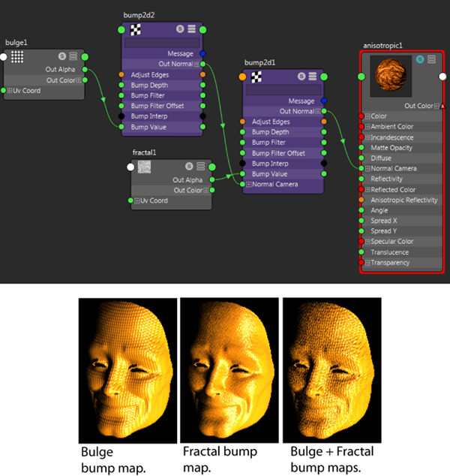
Task: Toggle the solo S icon on fractal1
Action: (x=189, y=166)
